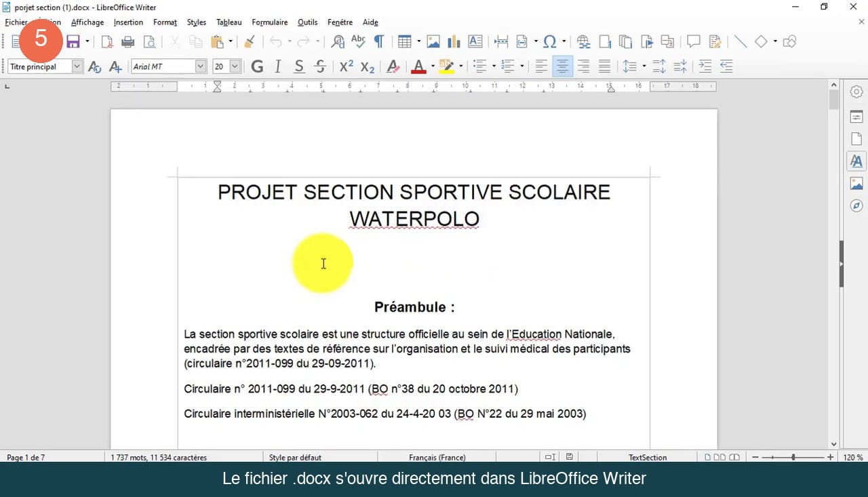
Task: Clear direct formatting
Action: tap(393, 66)
